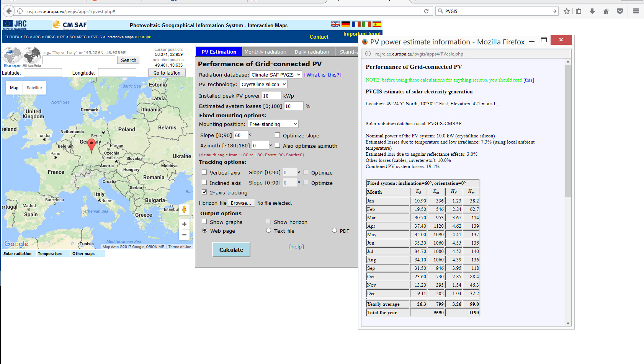
Task: Uncheck the 2-axis tracking checkbox
Action: pyautogui.click(x=204, y=192)
